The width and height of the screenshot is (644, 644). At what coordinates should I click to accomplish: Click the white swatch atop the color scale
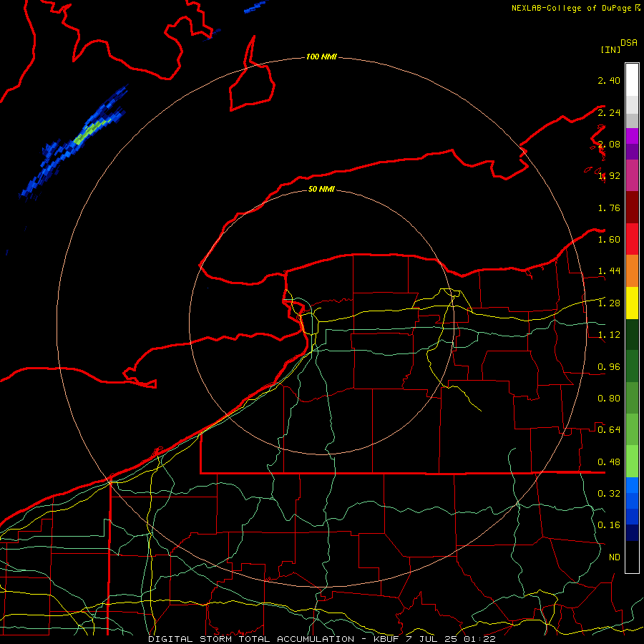(632, 79)
